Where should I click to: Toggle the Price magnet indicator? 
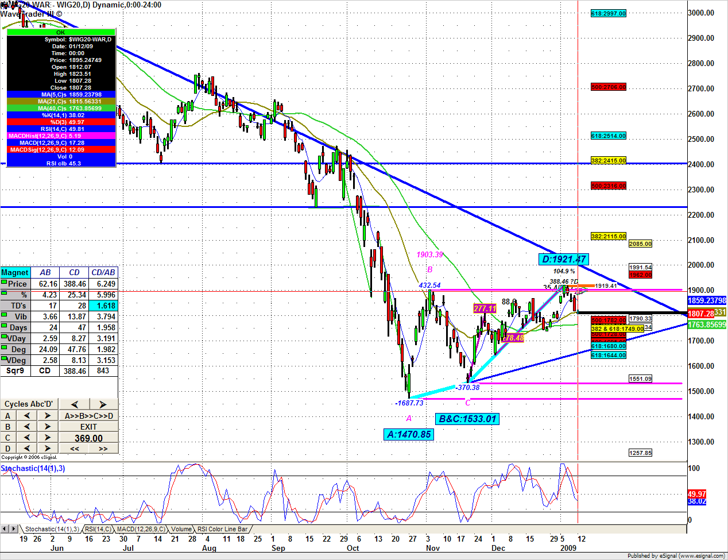pyautogui.click(x=4, y=282)
